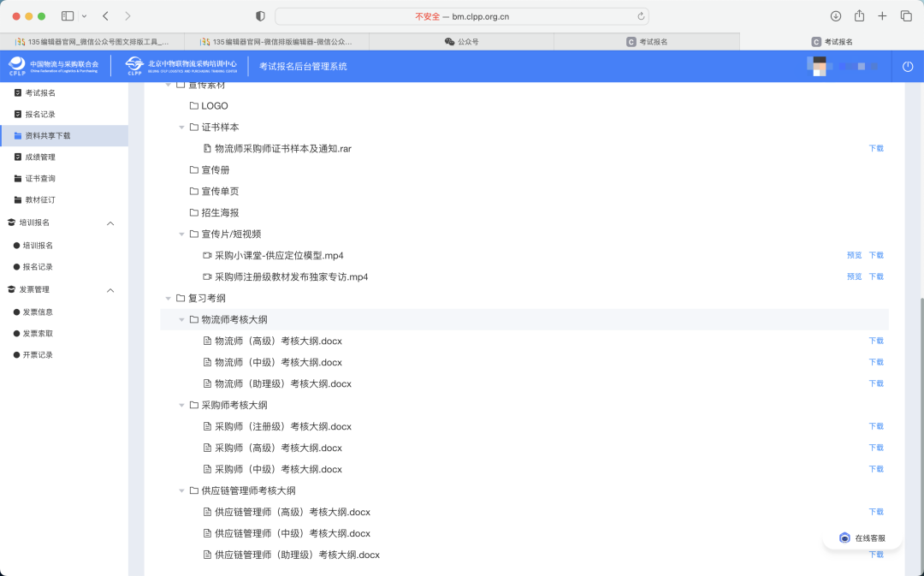Collapse the 培训报名 section chevron
This screenshot has width=924, height=576.
110,223
